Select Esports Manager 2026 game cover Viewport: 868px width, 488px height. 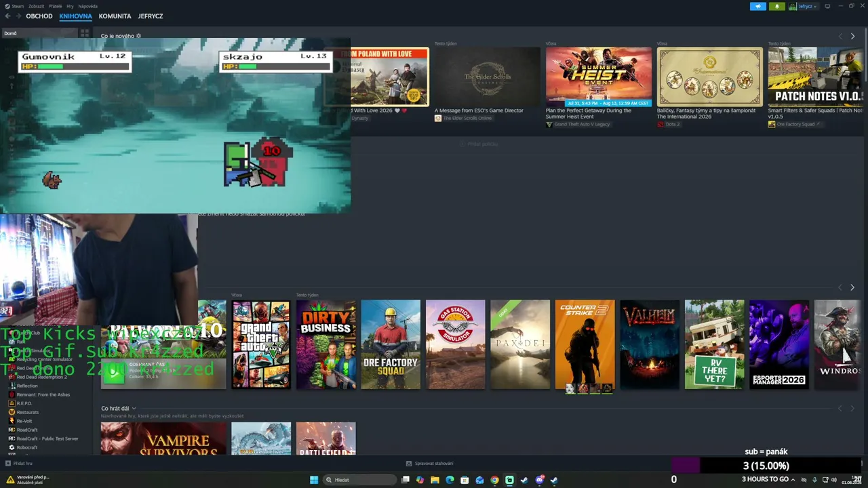(779, 344)
